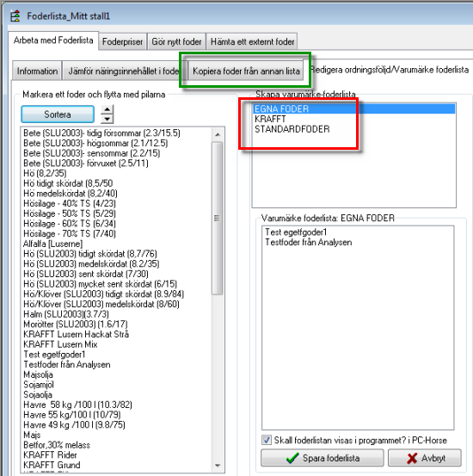
Task: Select Alfalfa [Luserne] in the feed list
Action: pos(52,244)
